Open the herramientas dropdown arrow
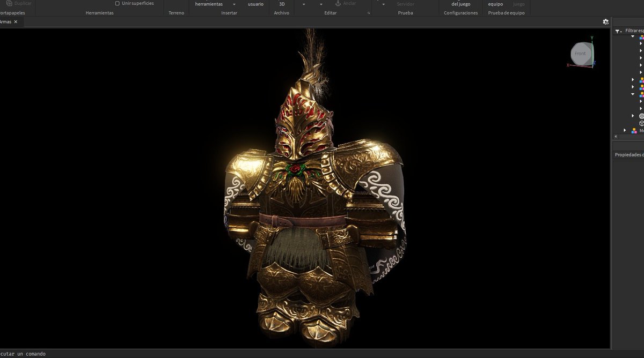This screenshot has width=644, height=358. click(235, 4)
